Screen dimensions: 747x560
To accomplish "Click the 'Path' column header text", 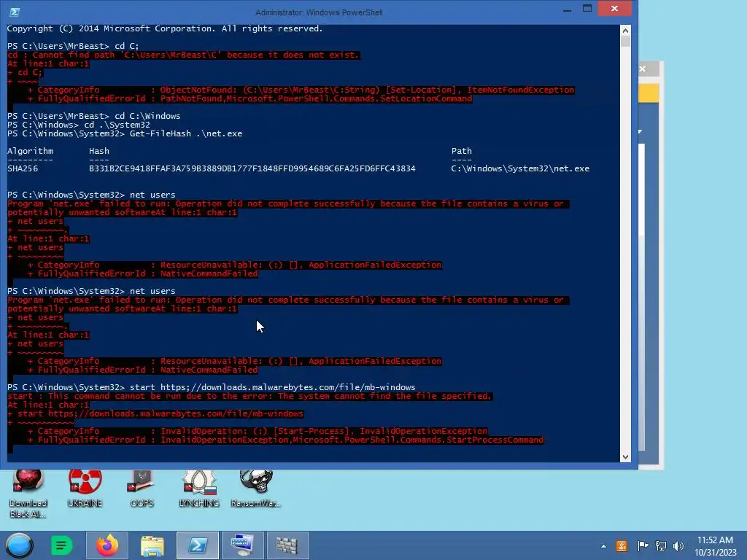I will tap(462, 151).
